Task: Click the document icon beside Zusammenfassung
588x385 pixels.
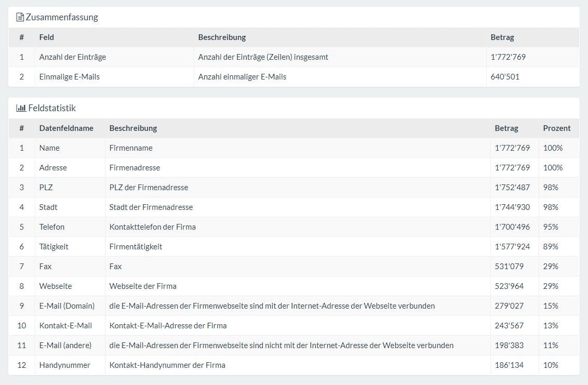Action: (20, 17)
